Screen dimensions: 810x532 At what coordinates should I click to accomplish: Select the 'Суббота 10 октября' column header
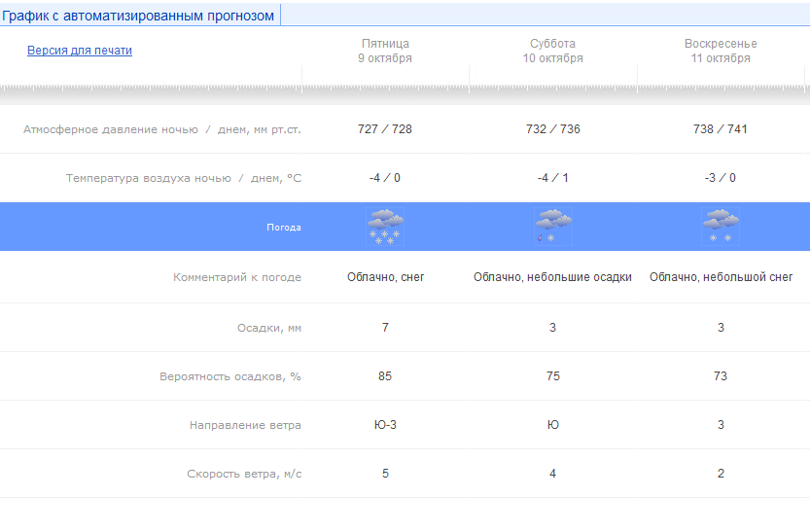tap(553, 51)
